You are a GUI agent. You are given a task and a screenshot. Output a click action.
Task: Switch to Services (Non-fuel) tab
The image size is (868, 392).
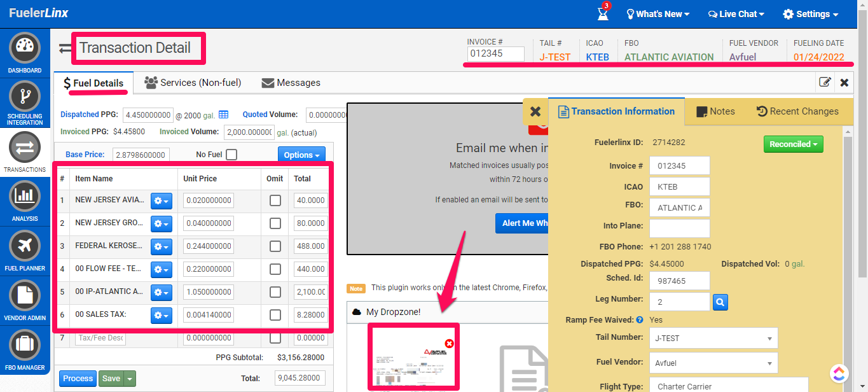pyautogui.click(x=193, y=83)
